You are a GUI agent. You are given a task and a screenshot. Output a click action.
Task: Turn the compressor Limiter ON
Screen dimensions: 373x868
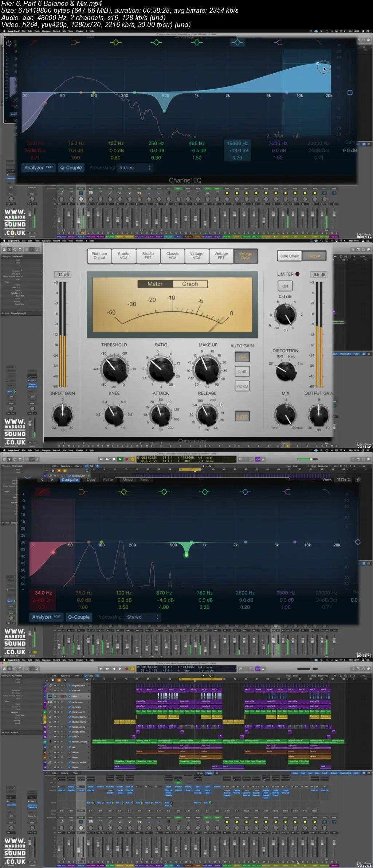tap(285, 286)
